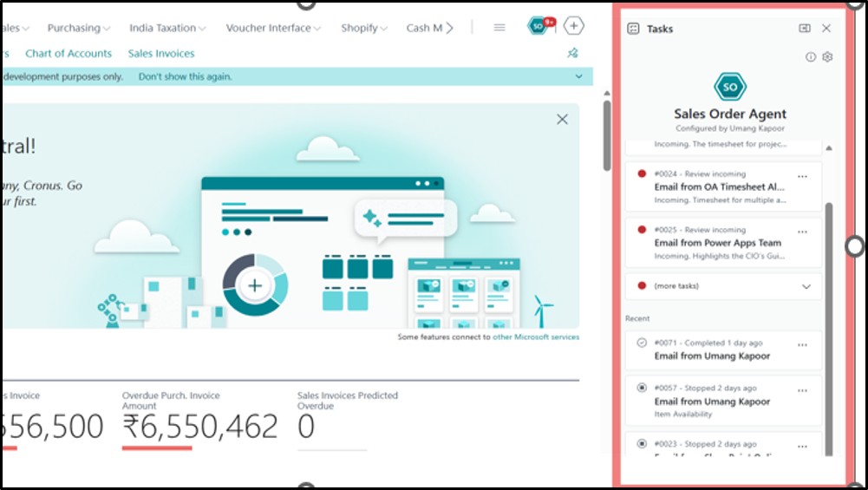Open Sales Invoices link
868x490 pixels.
(x=161, y=53)
